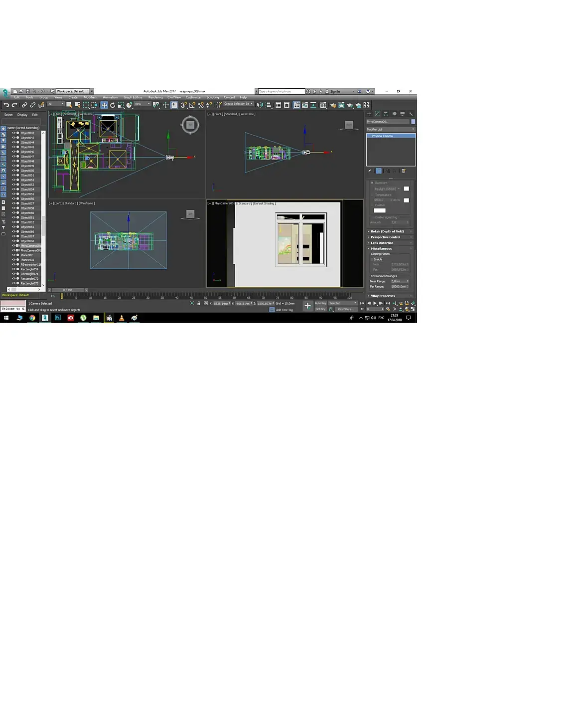This screenshot has height=719, width=588.
Task: Enable the Clipping Planes checkbox
Action: coord(372,259)
